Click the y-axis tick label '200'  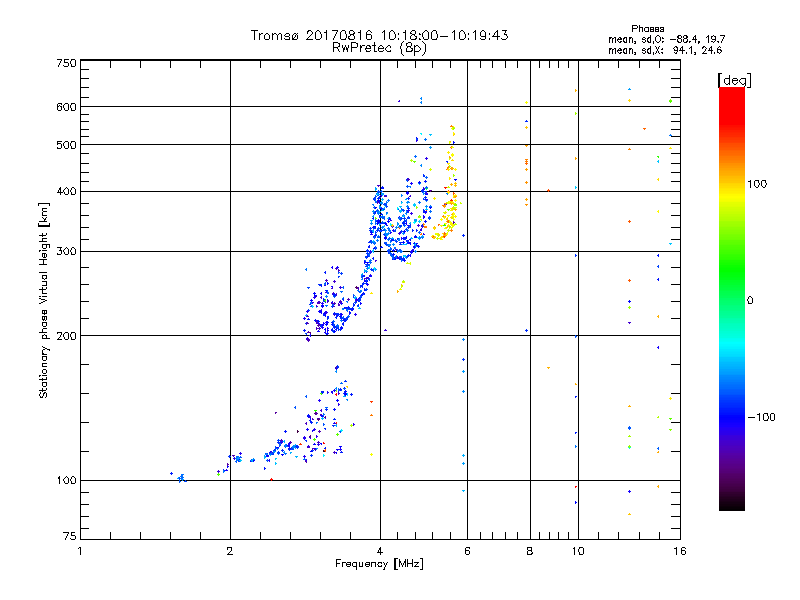click(66, 336)
